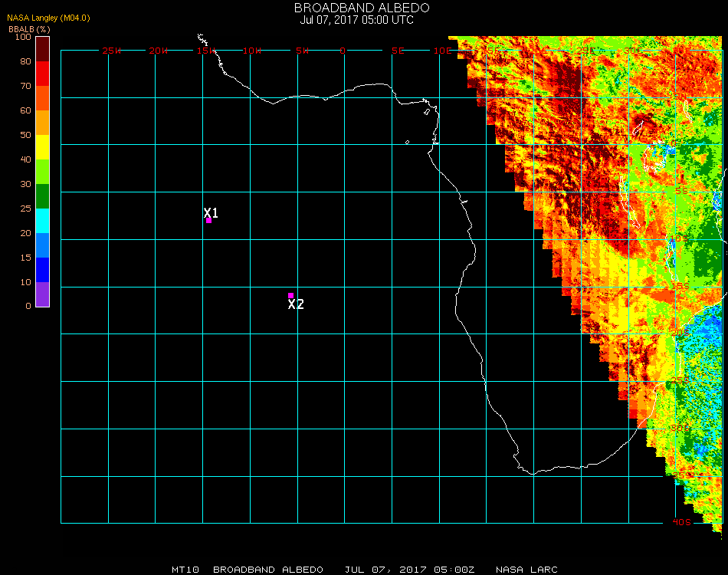Click the NASA Langley (M04.0) label
Screen dimensions: 728x575
pos(49,18)
